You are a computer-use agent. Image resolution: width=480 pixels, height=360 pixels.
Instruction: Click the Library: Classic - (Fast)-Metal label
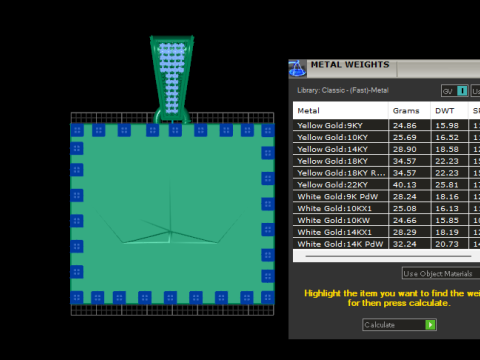tap(343, 90)
